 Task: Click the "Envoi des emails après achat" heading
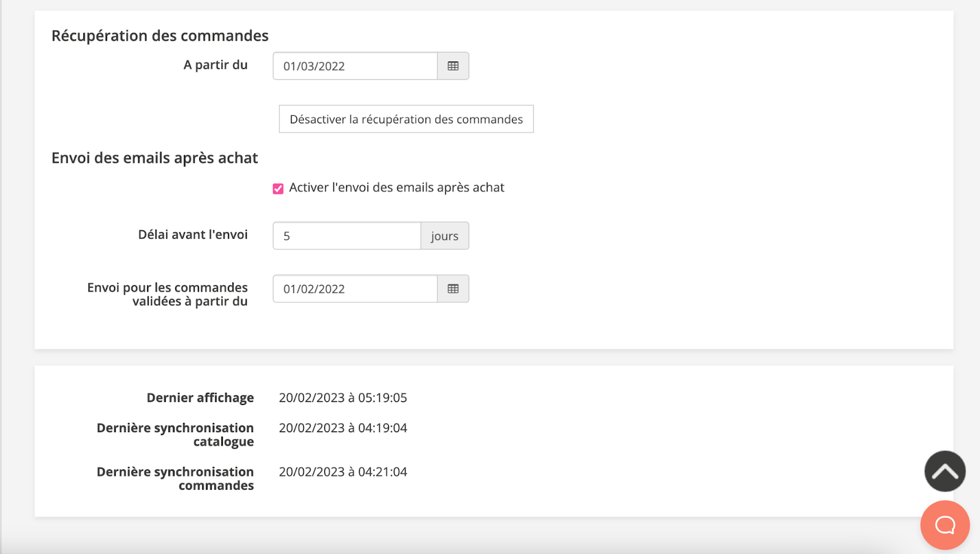tap(154, 158)
